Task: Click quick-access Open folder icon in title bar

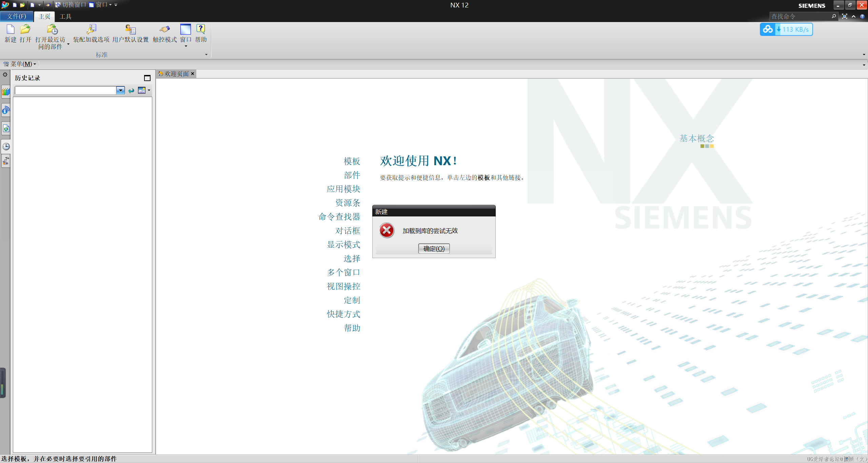Action: coord(22,5)
